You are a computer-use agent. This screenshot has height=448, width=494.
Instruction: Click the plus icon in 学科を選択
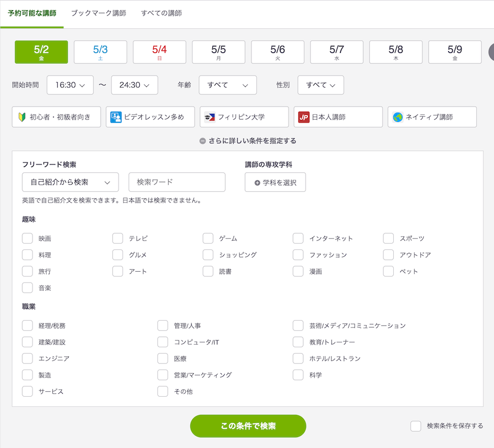[x=257, y=182]
